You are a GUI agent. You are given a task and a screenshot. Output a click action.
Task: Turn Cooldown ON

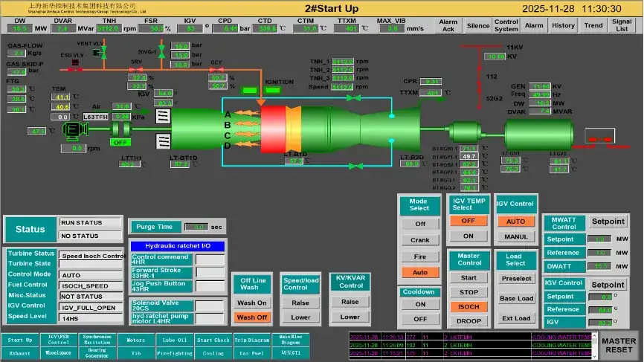pos(420,304)
